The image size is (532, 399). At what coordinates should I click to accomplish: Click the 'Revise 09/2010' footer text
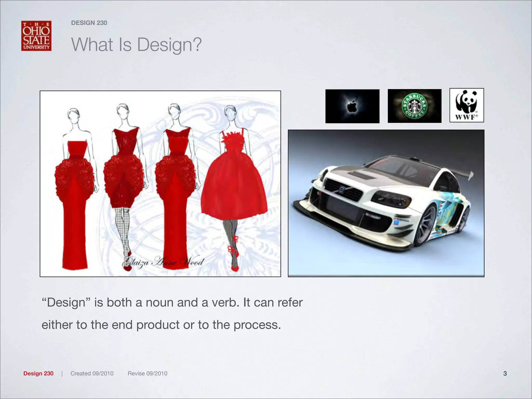pos(148,373)
